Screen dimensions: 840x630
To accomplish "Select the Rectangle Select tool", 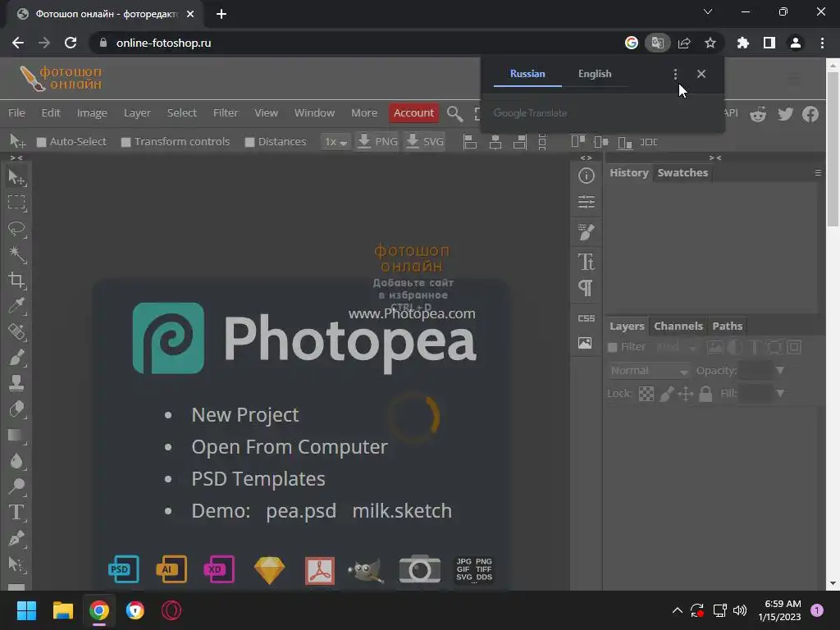I will coord(16,203).
